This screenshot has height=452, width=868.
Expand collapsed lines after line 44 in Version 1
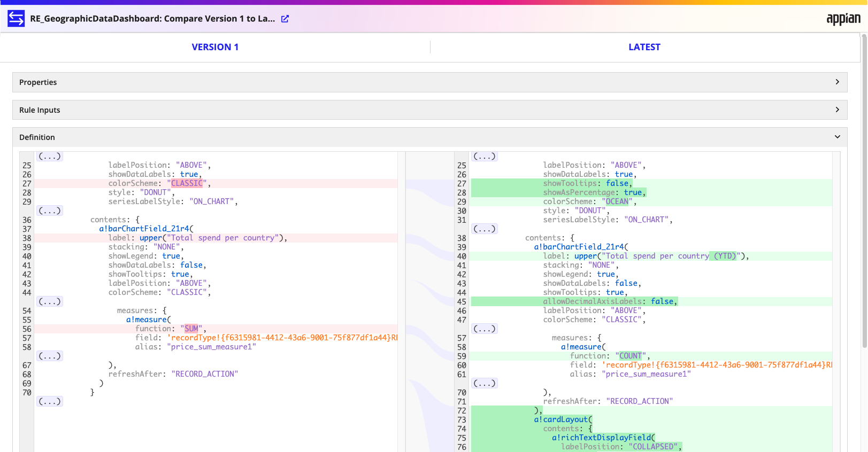pos(50,302)
